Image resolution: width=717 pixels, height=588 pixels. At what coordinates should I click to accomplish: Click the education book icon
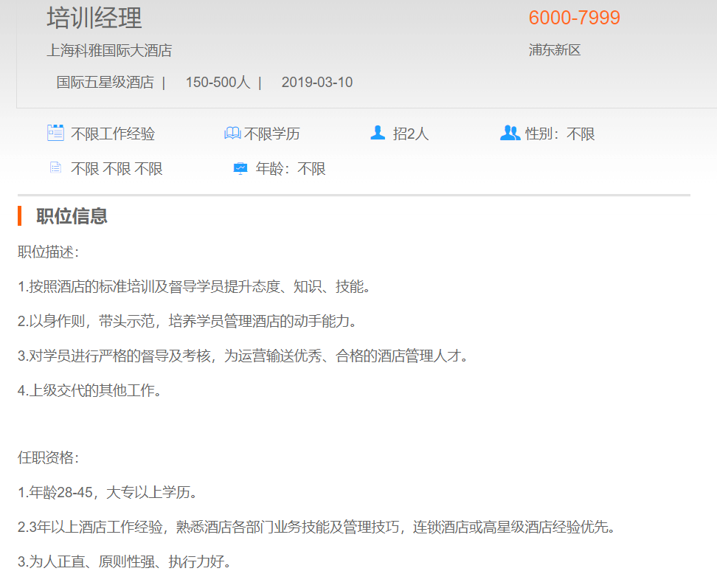point(232,134)
